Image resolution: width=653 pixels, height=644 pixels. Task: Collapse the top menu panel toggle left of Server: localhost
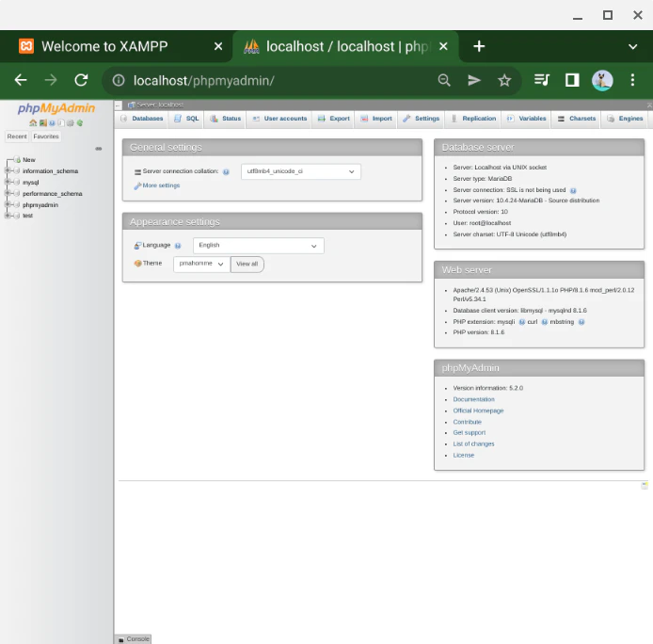point(119,105)
